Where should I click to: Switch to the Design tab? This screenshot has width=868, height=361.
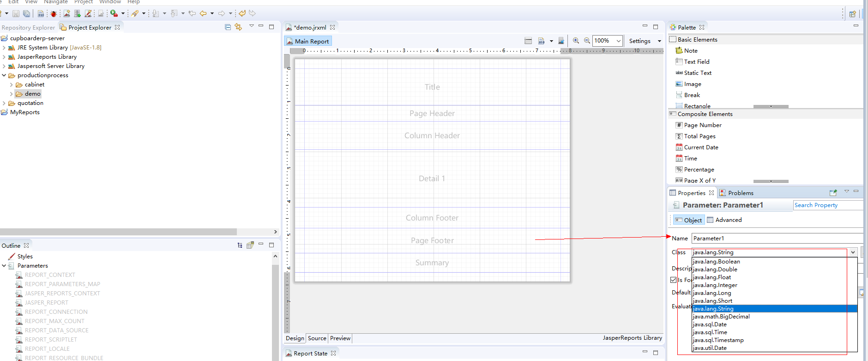point(295,338)
